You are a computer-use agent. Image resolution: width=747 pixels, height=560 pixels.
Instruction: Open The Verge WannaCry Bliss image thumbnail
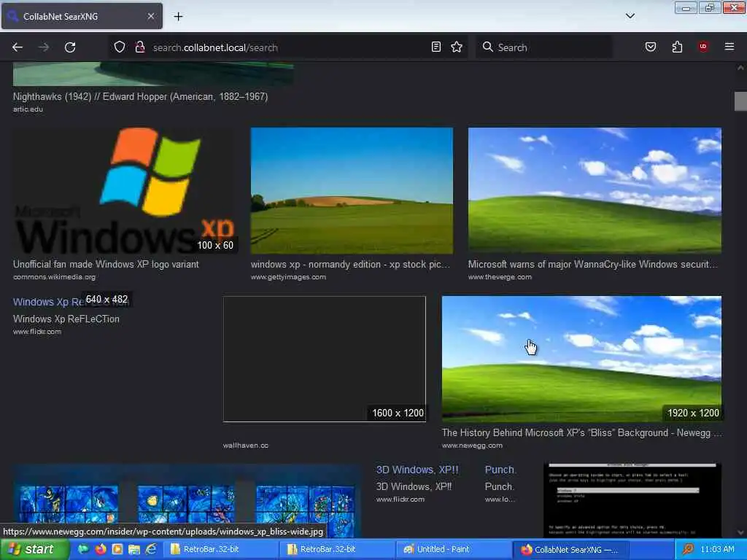pos(595,190)
